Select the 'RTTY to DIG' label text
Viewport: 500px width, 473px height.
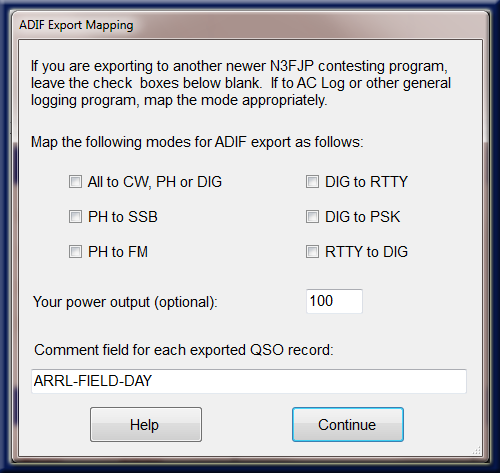click(x=366, y=252)
